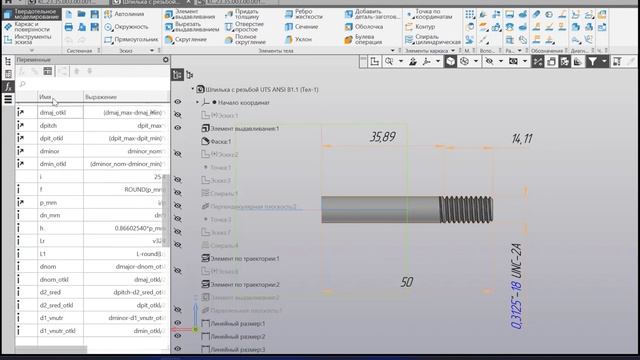
Task: Expand tool set list under Инструменты эскиза
Action: 32,51
